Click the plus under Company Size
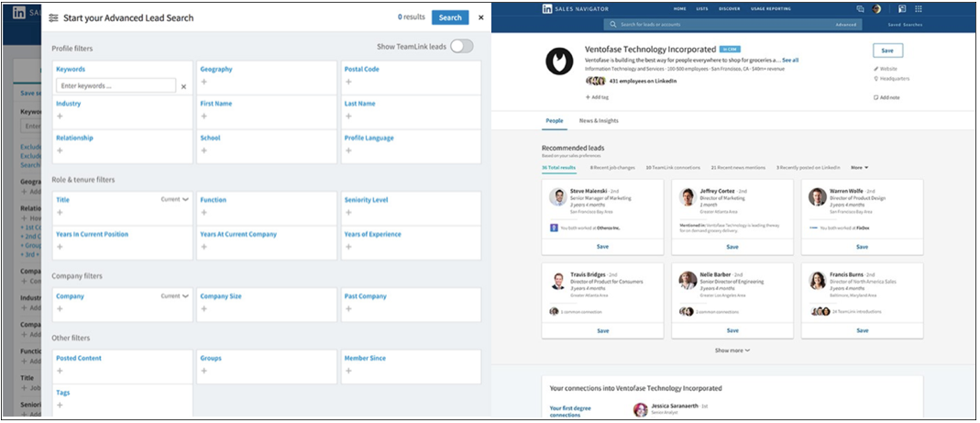The width and height of the screenshot is (980, 423). [x=204, y=309]
